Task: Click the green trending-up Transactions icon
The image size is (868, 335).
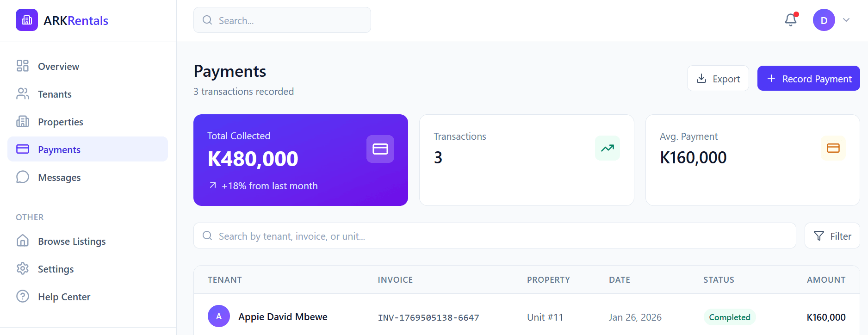Action: (x=607, y=148)
